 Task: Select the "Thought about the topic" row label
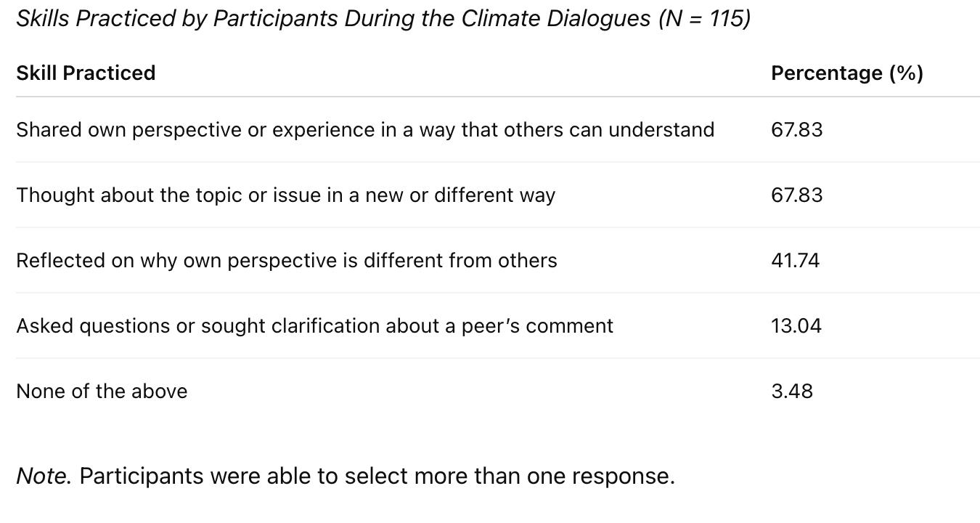285,195
